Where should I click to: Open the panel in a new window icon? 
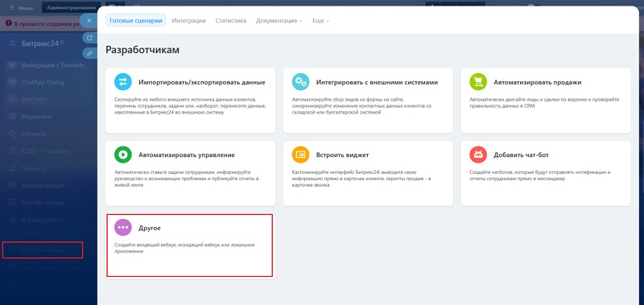89,38
